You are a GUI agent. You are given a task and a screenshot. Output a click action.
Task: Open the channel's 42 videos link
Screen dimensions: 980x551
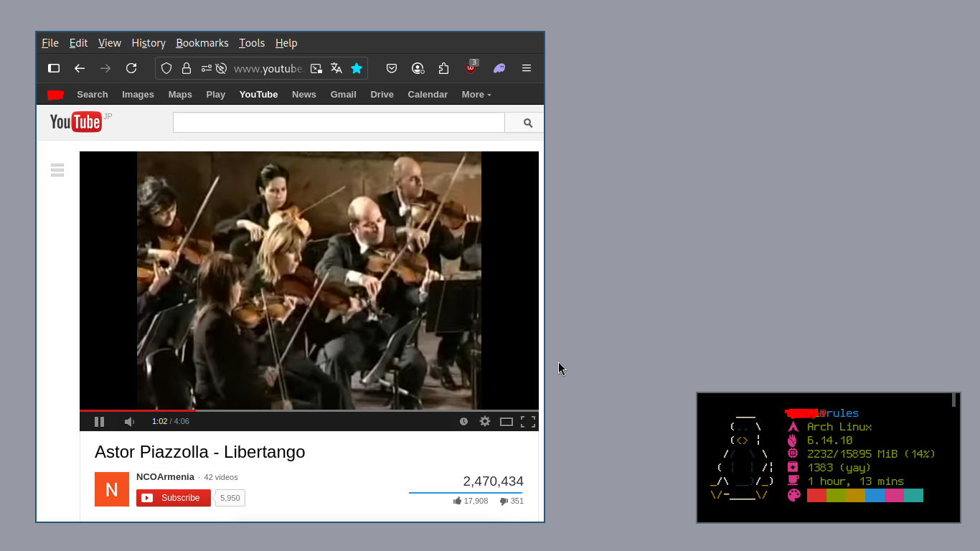click(221, 477)
